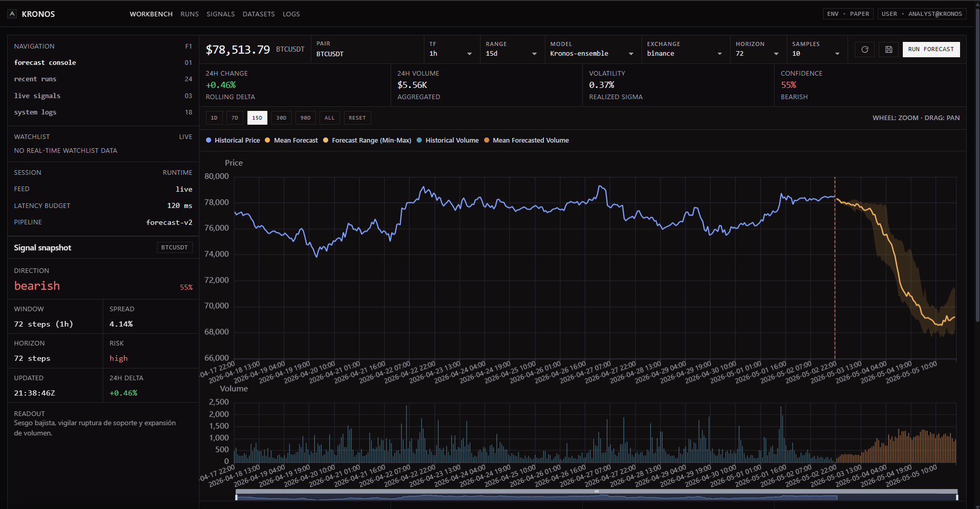Go to the Datasets tab

pyautogui.click(x=259, y=14)
